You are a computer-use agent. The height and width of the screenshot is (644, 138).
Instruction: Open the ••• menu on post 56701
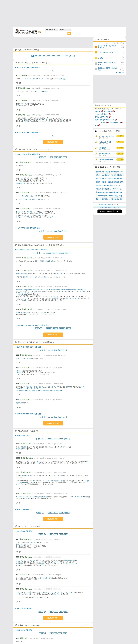click(x=66, y=286)
